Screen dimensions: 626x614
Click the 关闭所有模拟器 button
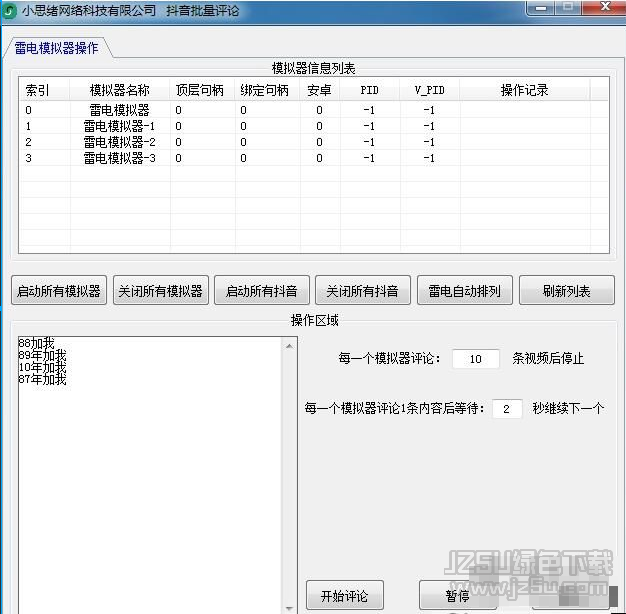[160, 291]
